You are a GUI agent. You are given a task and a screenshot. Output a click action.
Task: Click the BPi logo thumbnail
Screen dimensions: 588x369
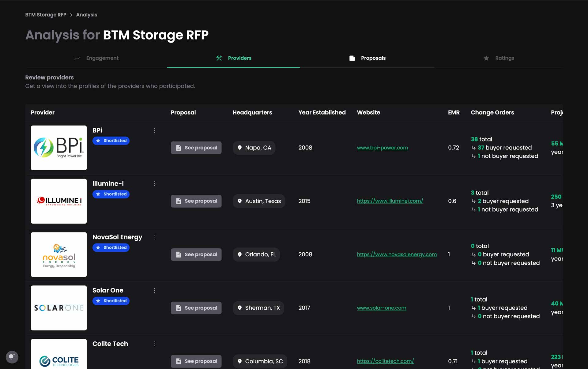tap(59, 148)
